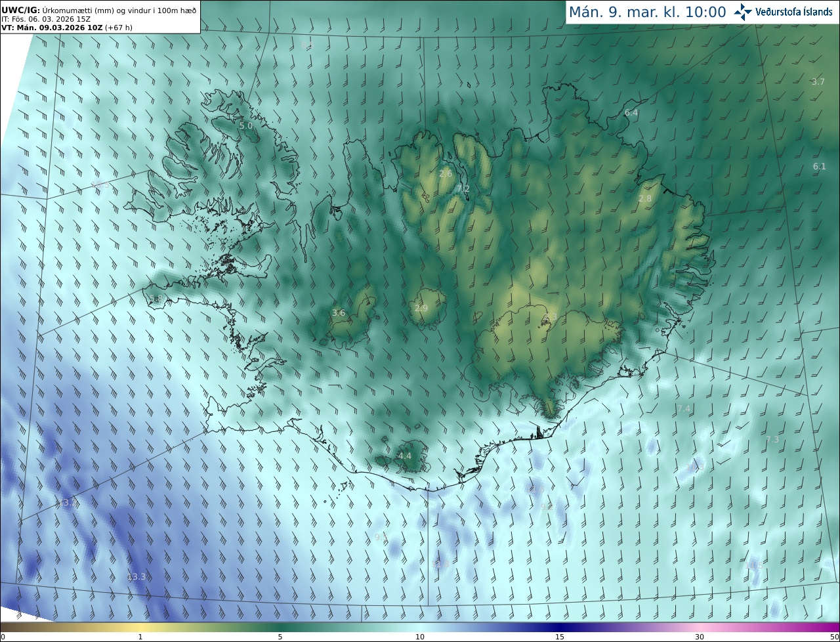Click the 3.6 value on the glacier

[x=339, y=313]
